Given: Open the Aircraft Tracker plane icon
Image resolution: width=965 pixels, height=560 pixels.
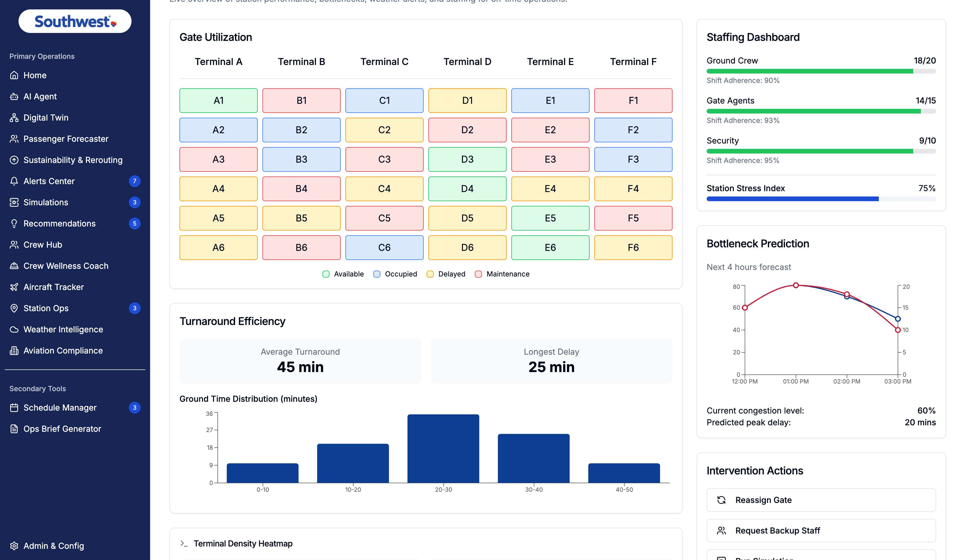Looking at the screenshot, I should click(x=14, y=287).
